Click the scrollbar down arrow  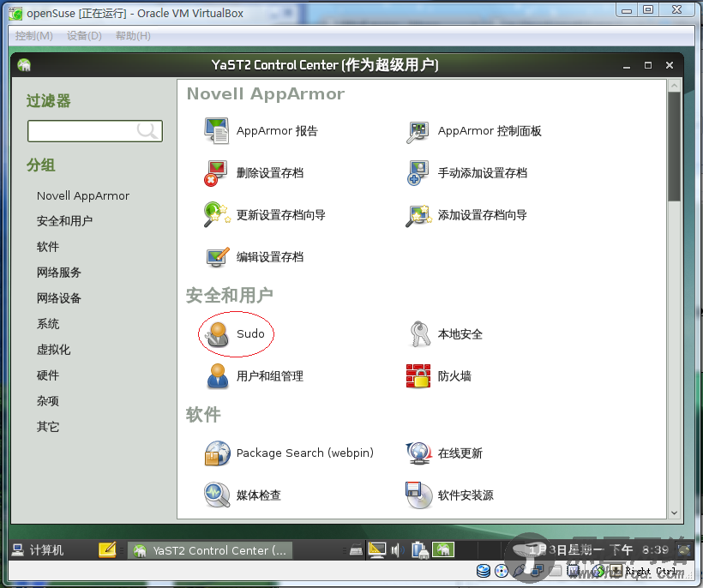(674, 513)
